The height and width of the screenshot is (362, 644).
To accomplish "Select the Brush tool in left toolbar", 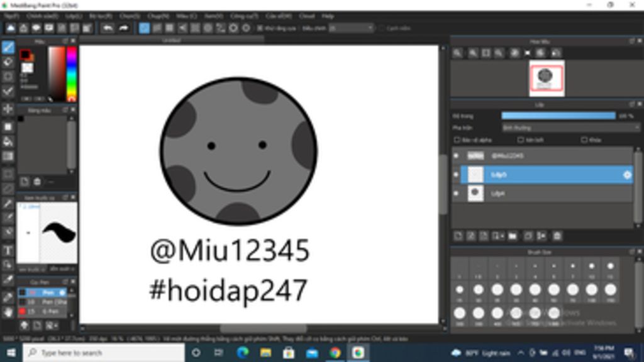I will (x=8, y=47).
